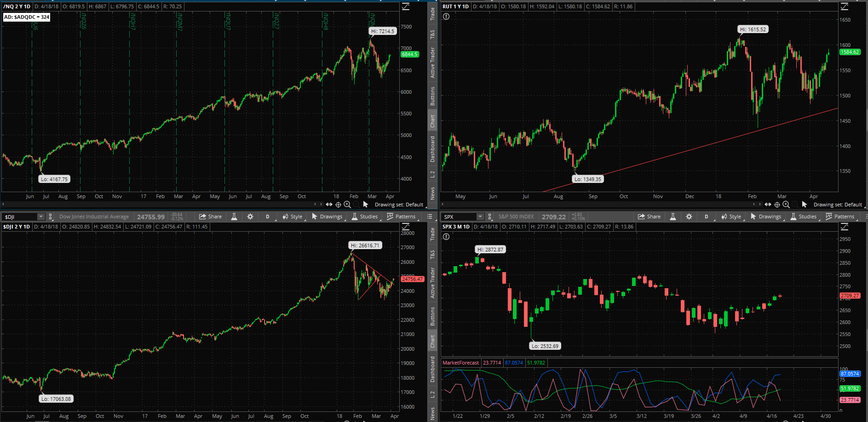Select the red trendline on the RUT chart
The height and width of the screenshot is (422, 868).
tap(690, 149)
